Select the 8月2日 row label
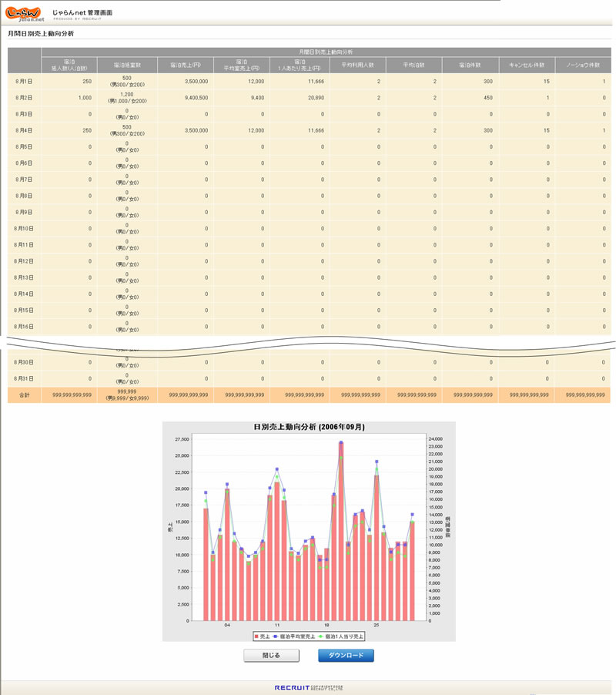Screen dimensions: 616x695 pos(24,98)
